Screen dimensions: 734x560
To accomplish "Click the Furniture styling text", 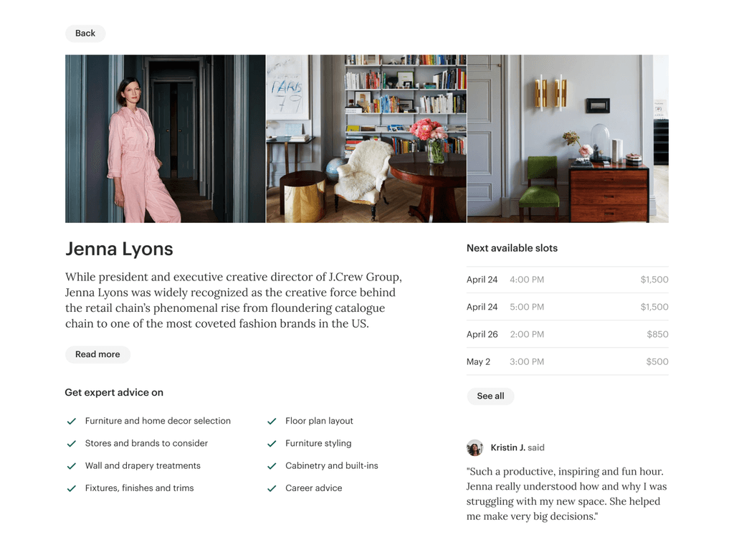I will click(318, 443).
